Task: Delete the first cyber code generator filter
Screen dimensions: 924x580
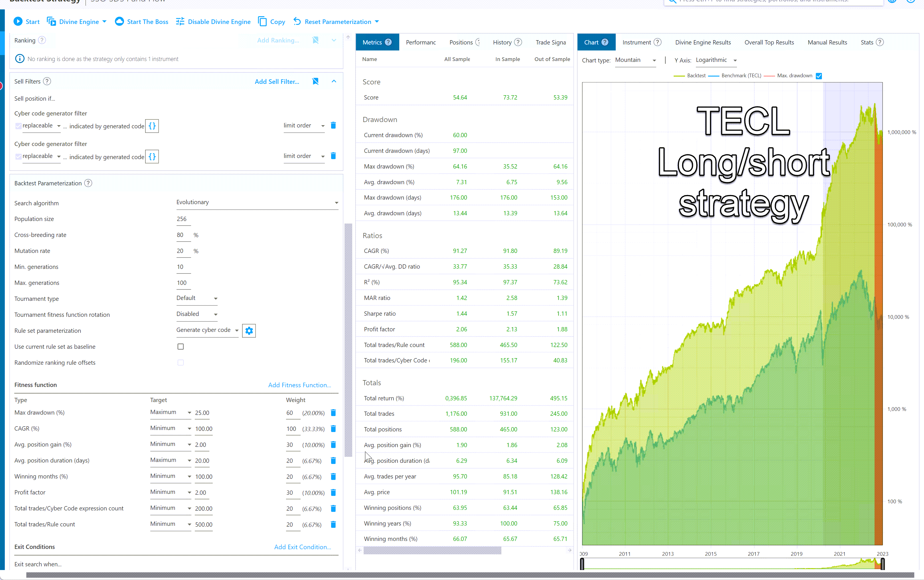Action: click(333, 125)
